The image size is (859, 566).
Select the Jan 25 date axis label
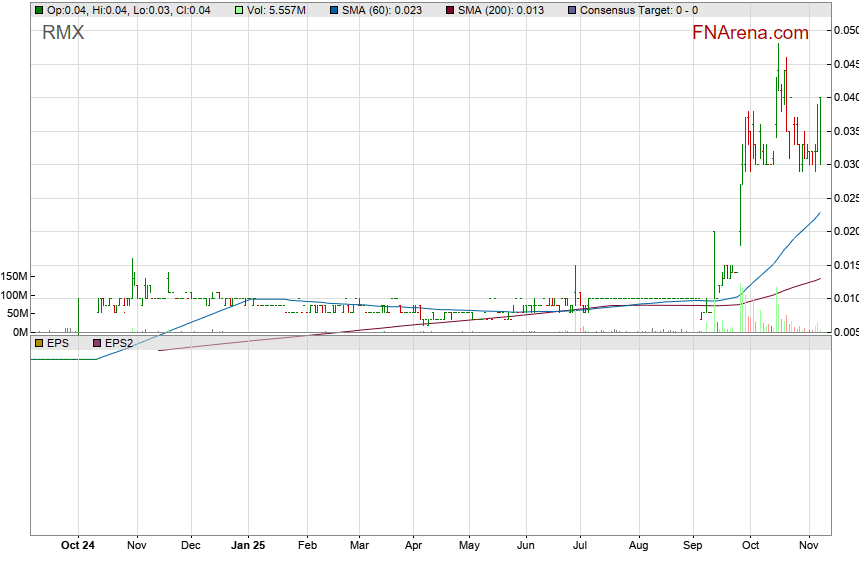click(248, 546)
